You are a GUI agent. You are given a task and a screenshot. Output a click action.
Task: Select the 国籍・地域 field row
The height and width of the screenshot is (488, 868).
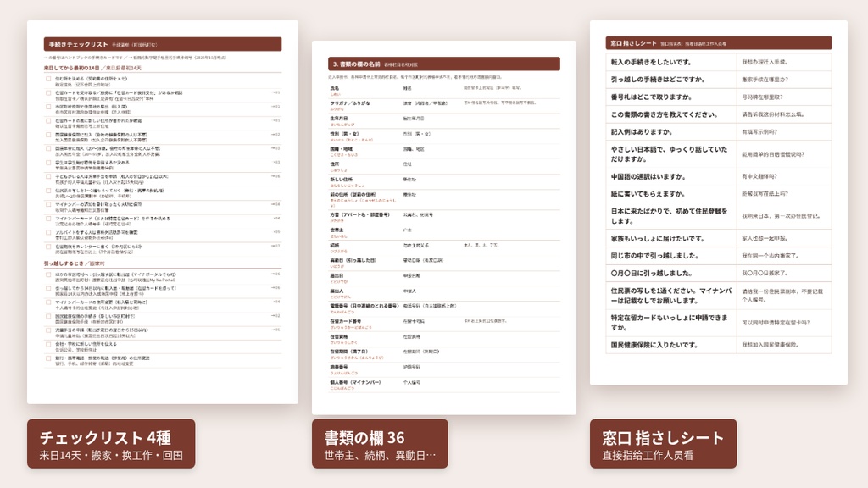point(444,151)
